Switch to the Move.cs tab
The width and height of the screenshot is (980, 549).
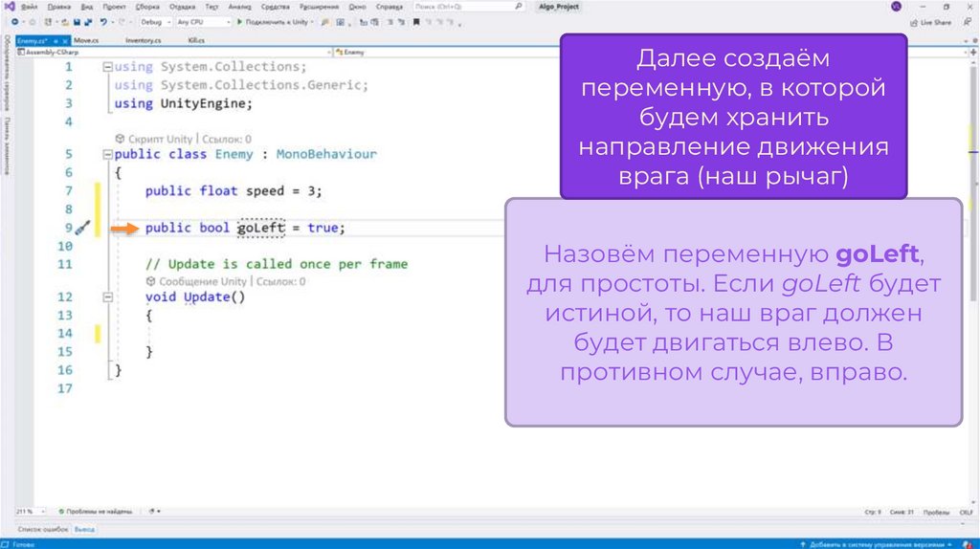tap(86, 40)
